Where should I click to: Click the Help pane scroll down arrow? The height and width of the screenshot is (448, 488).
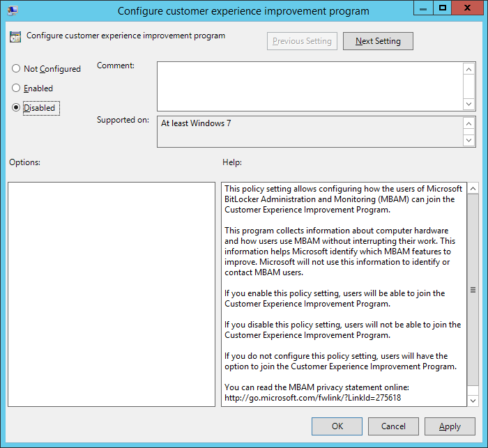[473, 401]
